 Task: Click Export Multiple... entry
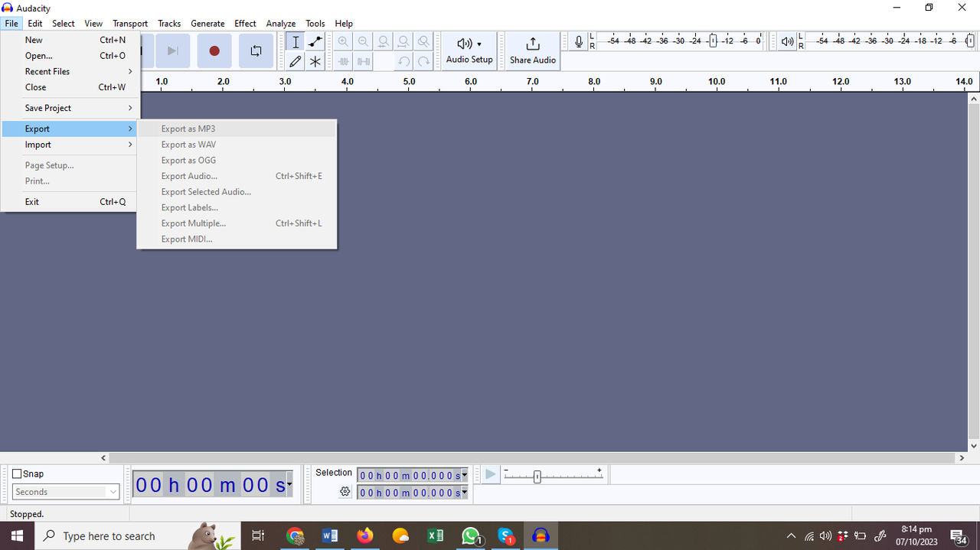pos(237,223)
